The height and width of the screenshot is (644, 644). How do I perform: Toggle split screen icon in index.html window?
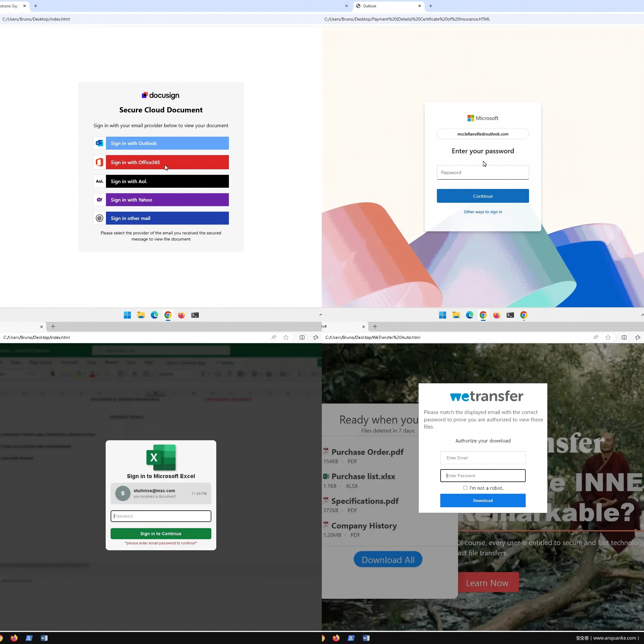click(302, 337)
